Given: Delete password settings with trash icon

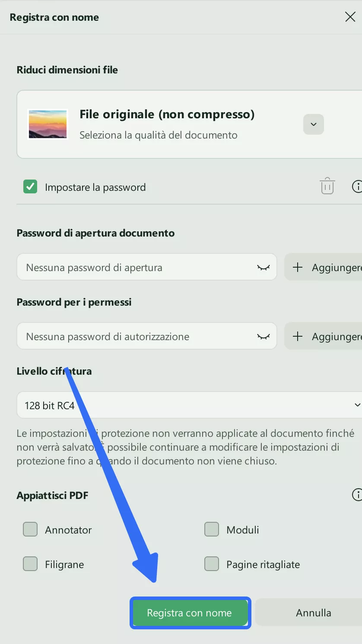Looking at the screenshot, I should pyautogui.click(x=327, y=186).
